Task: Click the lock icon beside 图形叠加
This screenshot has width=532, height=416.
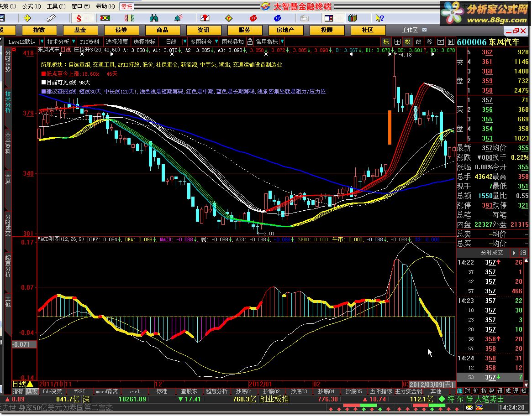Action: pyautogui.click(x=250, y=42)
